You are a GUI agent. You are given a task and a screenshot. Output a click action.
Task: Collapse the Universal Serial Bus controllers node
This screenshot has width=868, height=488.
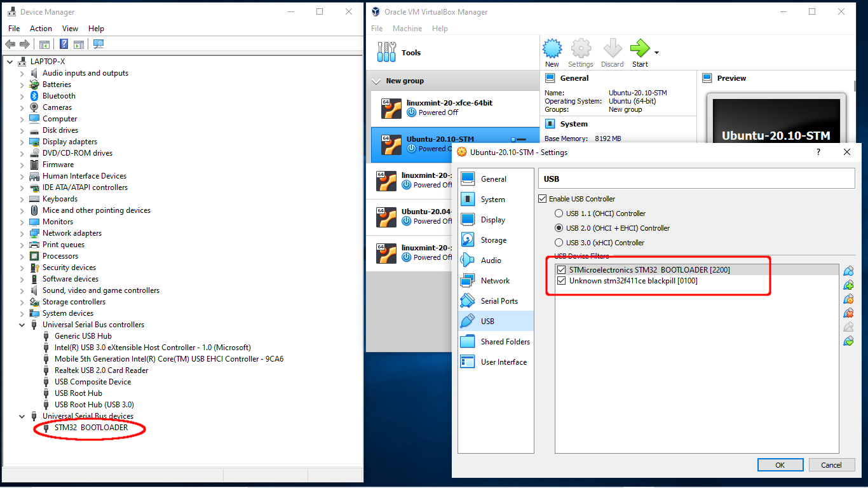coord(22,325)
